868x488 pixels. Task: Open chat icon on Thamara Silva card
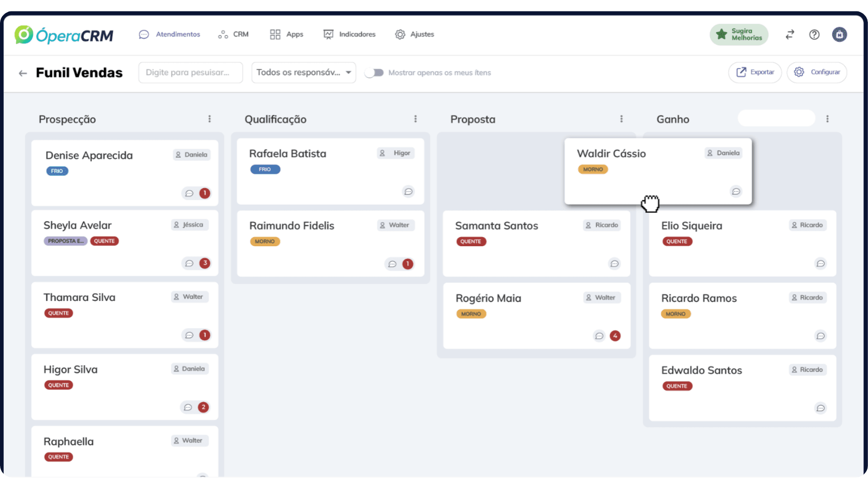point(189,335)
